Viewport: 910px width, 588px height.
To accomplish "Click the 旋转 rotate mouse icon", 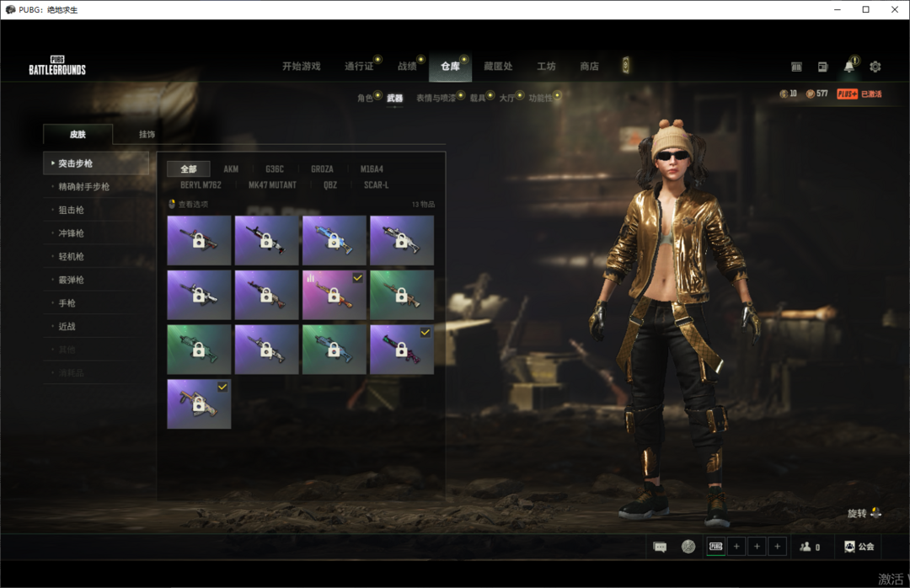I will pyautogui.click(x=875, y=512).
